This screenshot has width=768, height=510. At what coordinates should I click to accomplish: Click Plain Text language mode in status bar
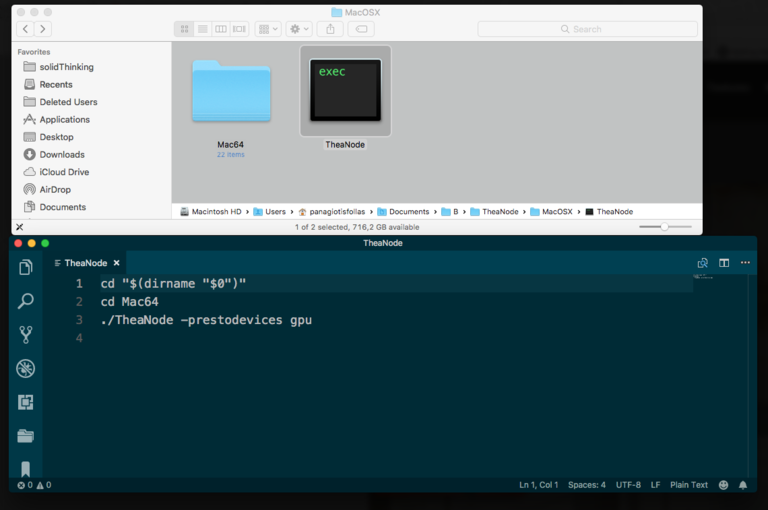click(689, 485)
